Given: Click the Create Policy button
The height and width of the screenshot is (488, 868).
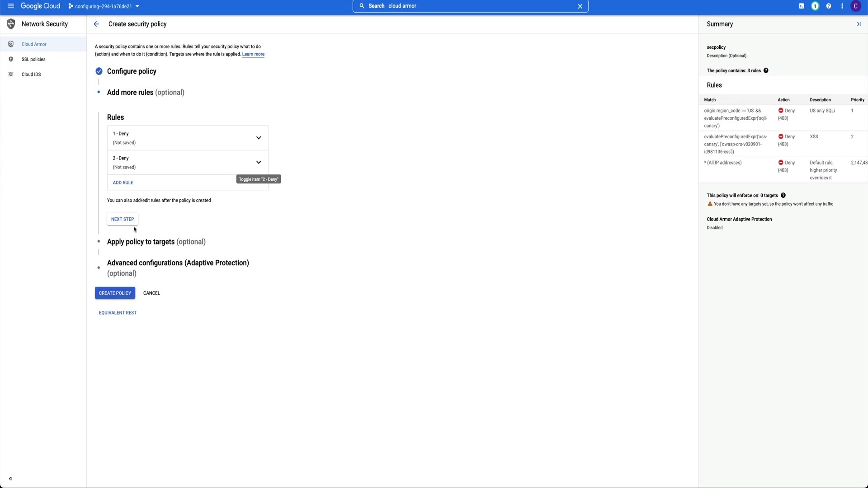Looking at the screenshot, I should tap(115, 293).
